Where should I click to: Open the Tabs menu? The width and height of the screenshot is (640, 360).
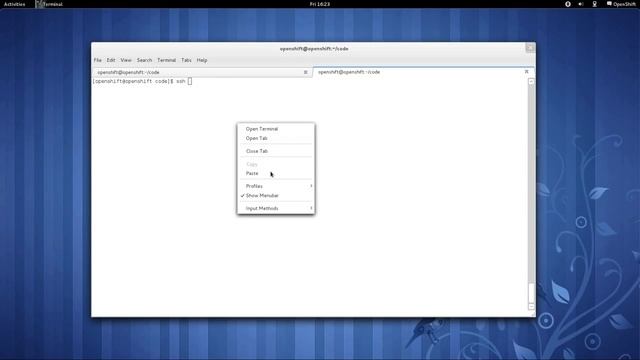tap(186, 60)
